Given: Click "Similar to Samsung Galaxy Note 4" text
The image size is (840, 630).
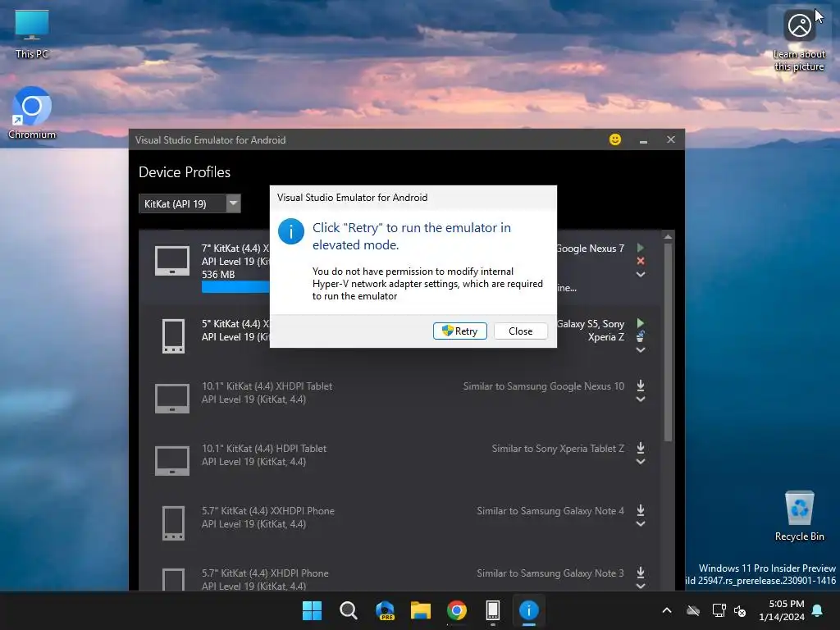Looking at the screenshot, I should [x=550, y=511].
